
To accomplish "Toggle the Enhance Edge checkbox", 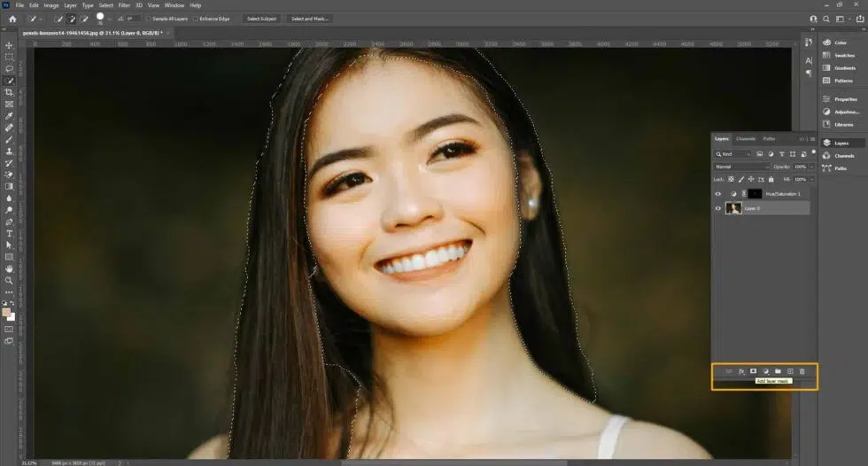I will 196,19.
